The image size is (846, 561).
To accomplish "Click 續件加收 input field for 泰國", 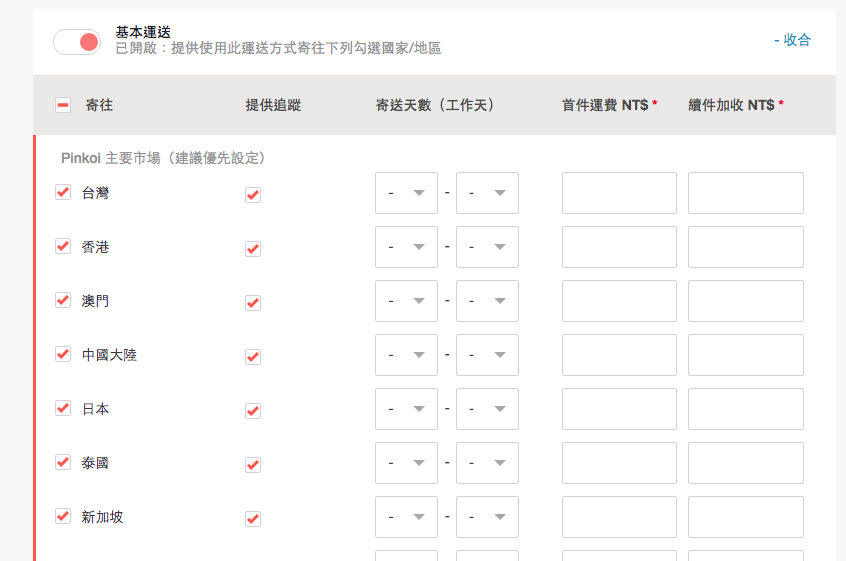I will pyautogui.click(x=746, y=463).
